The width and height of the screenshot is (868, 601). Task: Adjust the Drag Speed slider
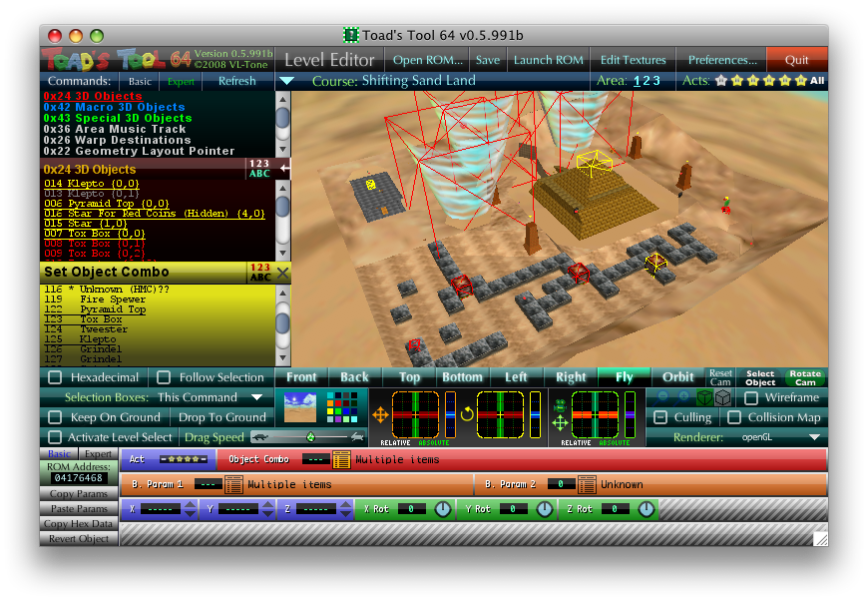309,436
